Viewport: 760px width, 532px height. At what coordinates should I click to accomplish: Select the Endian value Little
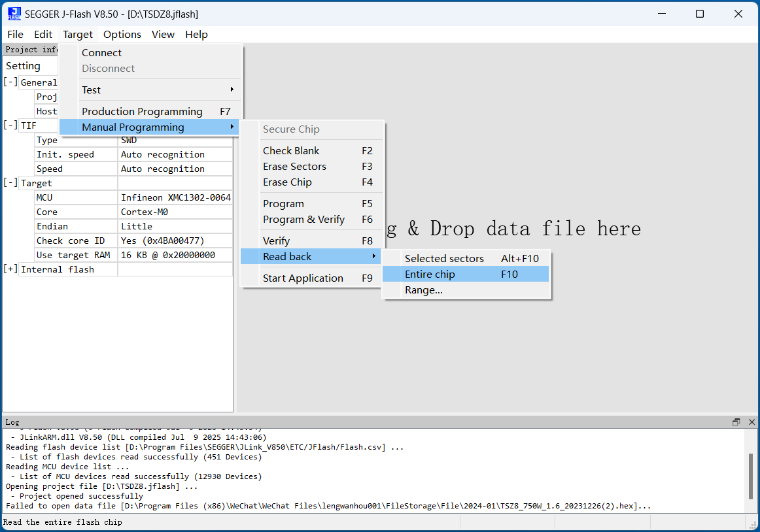pos(175,226)
